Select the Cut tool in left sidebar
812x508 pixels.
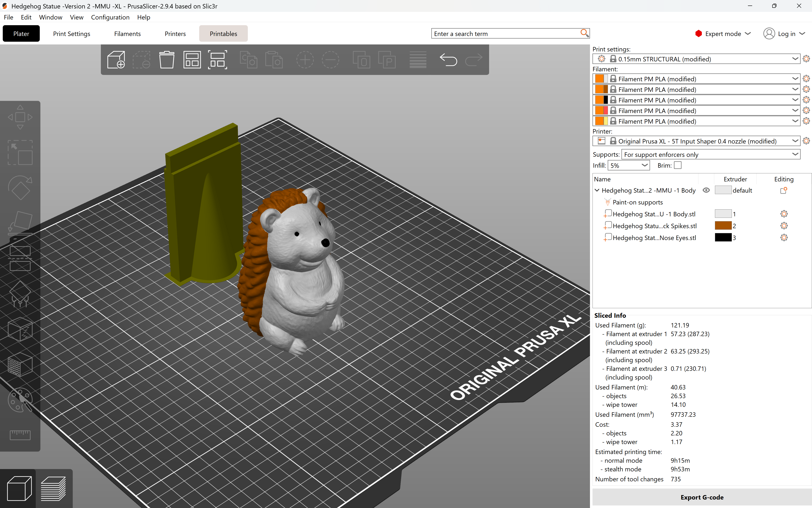[x=20, y=258]
